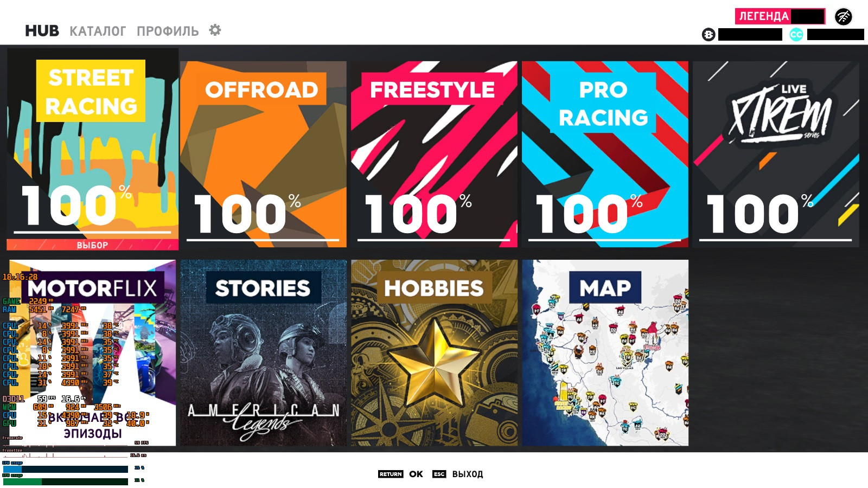Open the Live Xtrem series tile

(x=776, y=155)
